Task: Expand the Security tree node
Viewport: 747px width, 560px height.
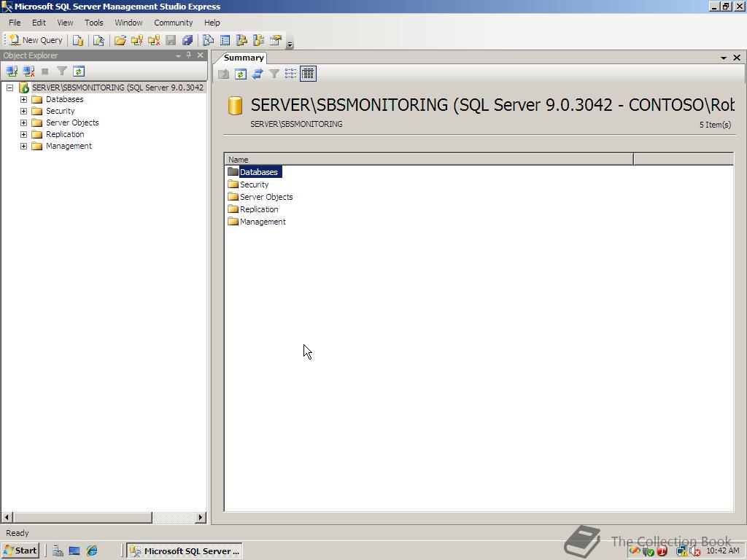Action: [23, 111]
